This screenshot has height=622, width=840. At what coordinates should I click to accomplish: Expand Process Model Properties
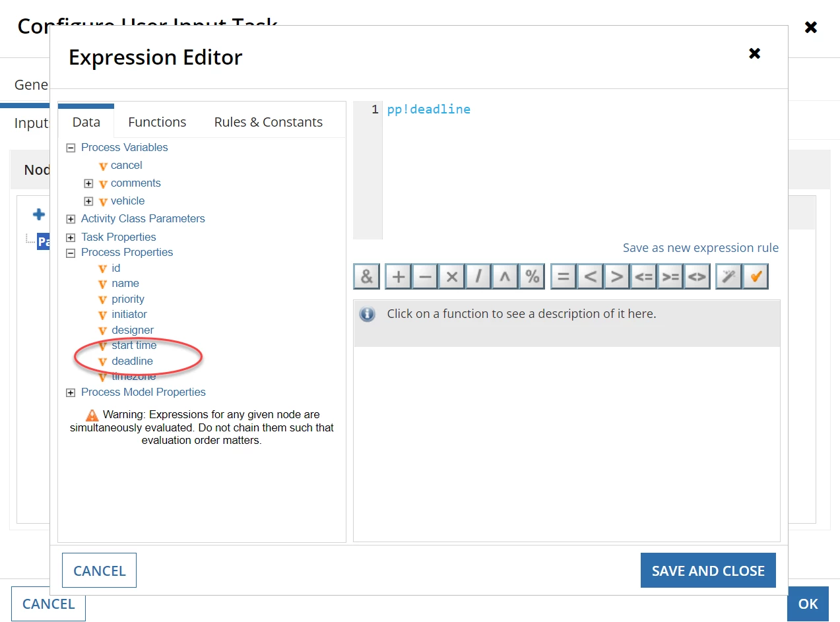[71, 392]
